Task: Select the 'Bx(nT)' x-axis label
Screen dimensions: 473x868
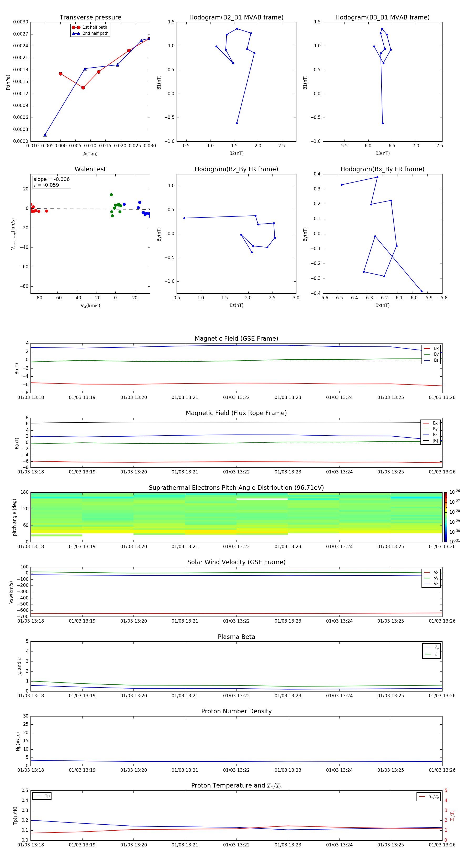Action: (x=382, y=305)
